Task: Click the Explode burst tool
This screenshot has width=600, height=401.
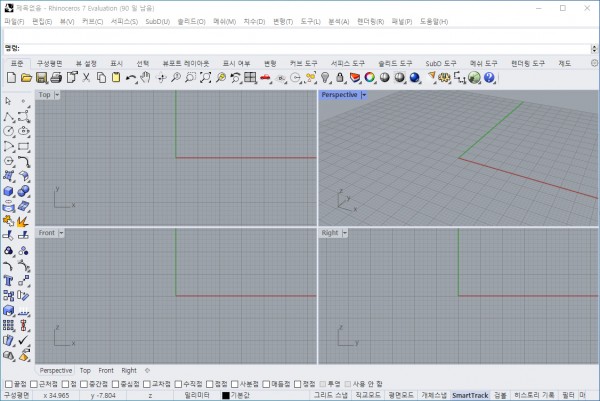Action: coord(23,221)
